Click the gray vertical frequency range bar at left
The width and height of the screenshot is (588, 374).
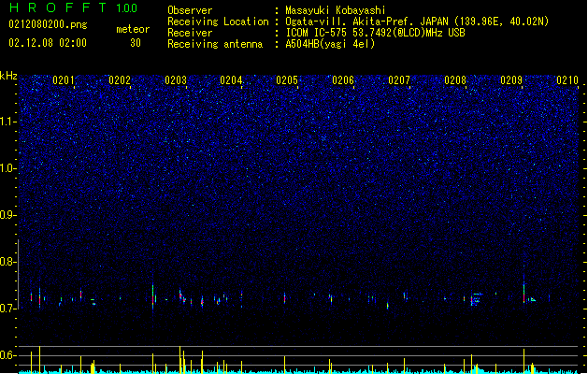point(19,274)
